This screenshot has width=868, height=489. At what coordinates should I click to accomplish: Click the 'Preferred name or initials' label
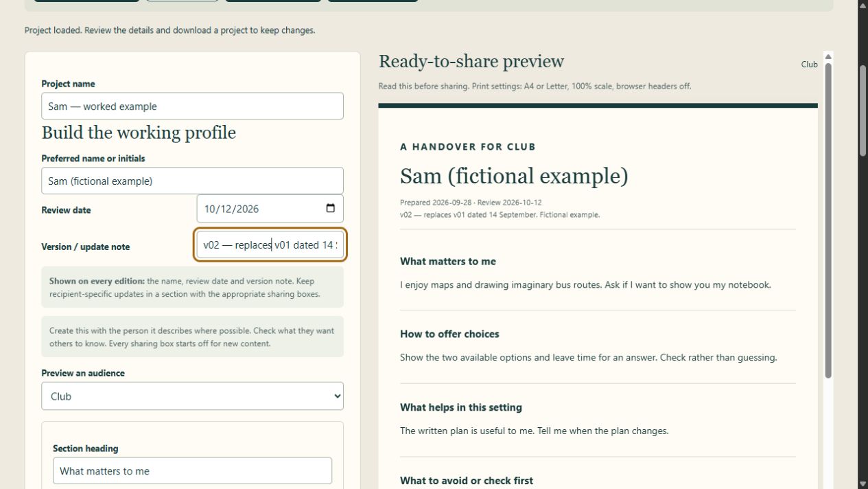pyautogui.click(x=93, y=159)
